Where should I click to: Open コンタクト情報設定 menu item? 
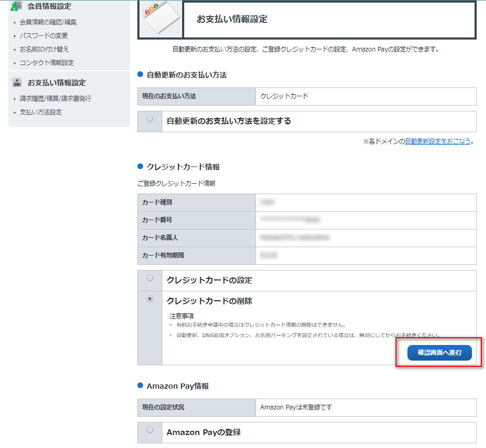coord(47,63)
